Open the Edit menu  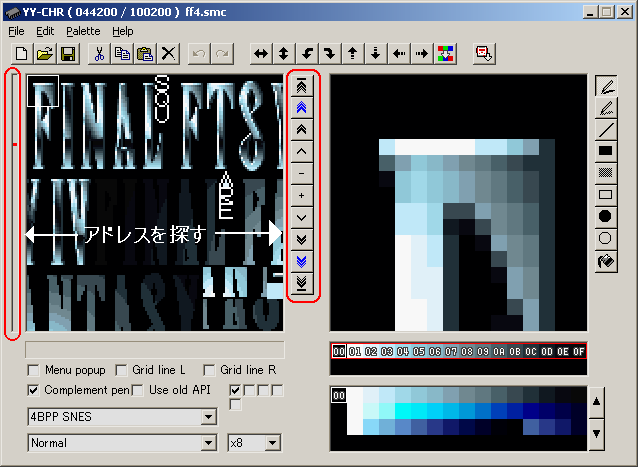(x=45, y=31)
